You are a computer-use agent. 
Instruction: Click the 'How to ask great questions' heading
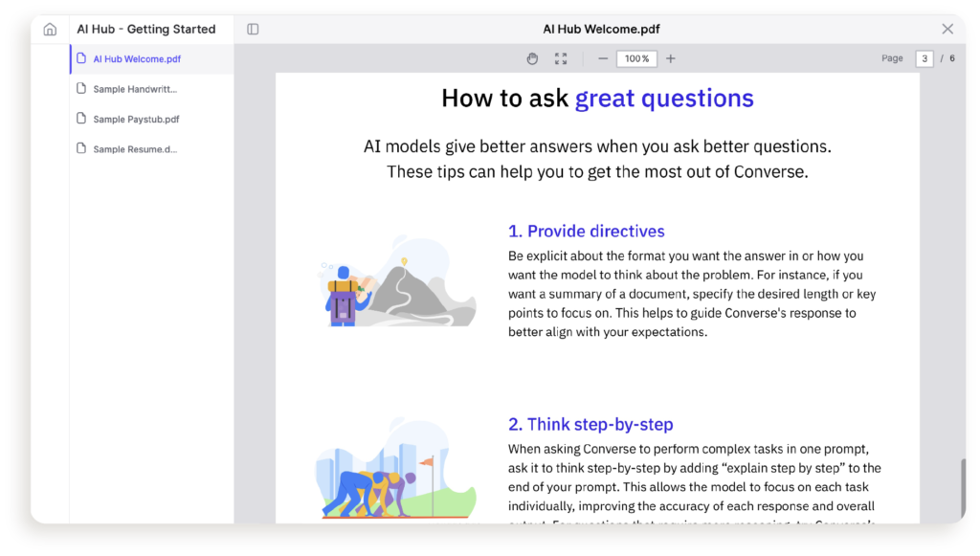pyautogui.click(x=597, y=98)
